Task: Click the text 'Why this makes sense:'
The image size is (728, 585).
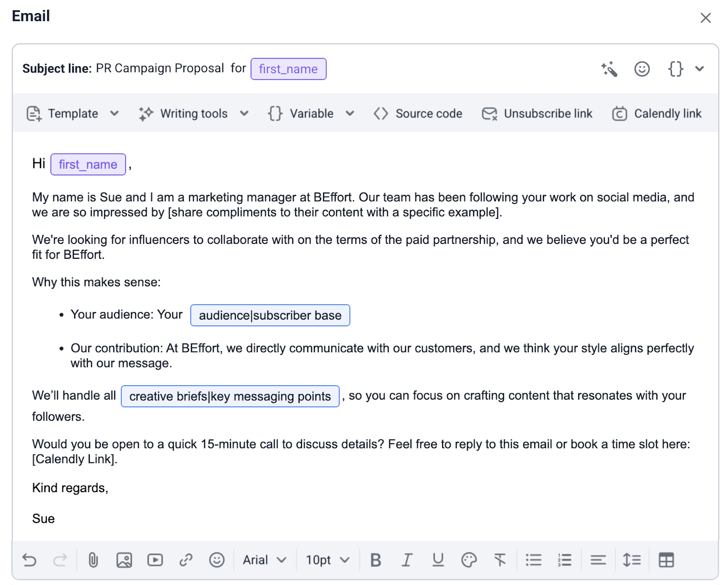Action: [x=96, y=282]
